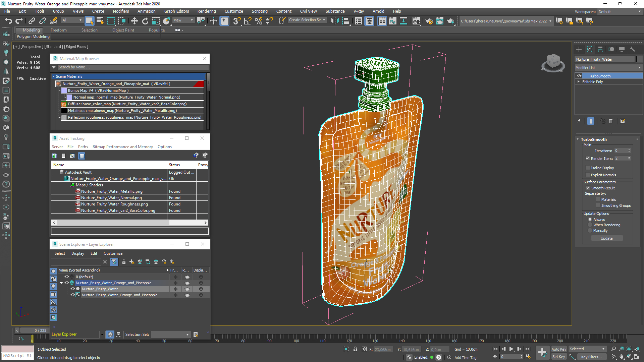Open Customize menu in Scene Explorer
644x362 pixels.
(x=113, y=253)
